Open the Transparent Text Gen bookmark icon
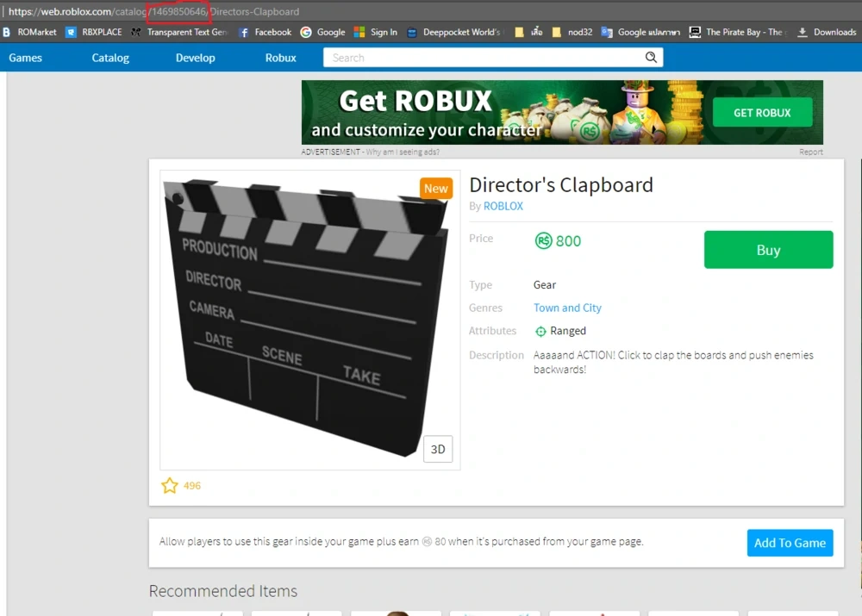This screenshot has height=616, width=862. (x=136, y=33)
